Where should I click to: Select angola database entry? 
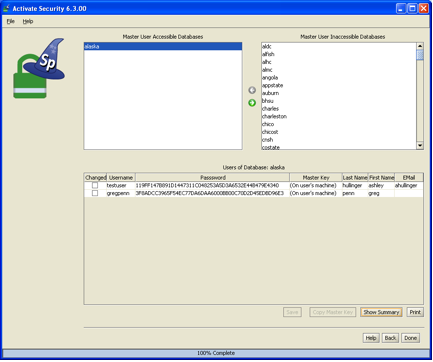point(339,77)
